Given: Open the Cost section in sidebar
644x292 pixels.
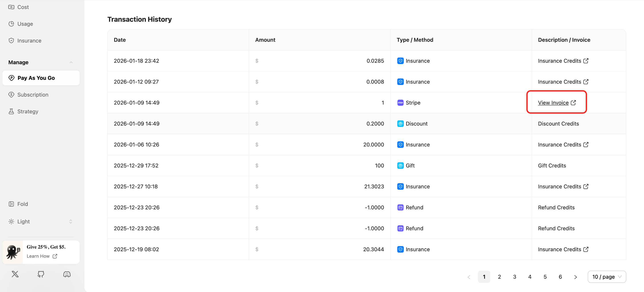Looking at the screenshot, I should pos(23,7).
